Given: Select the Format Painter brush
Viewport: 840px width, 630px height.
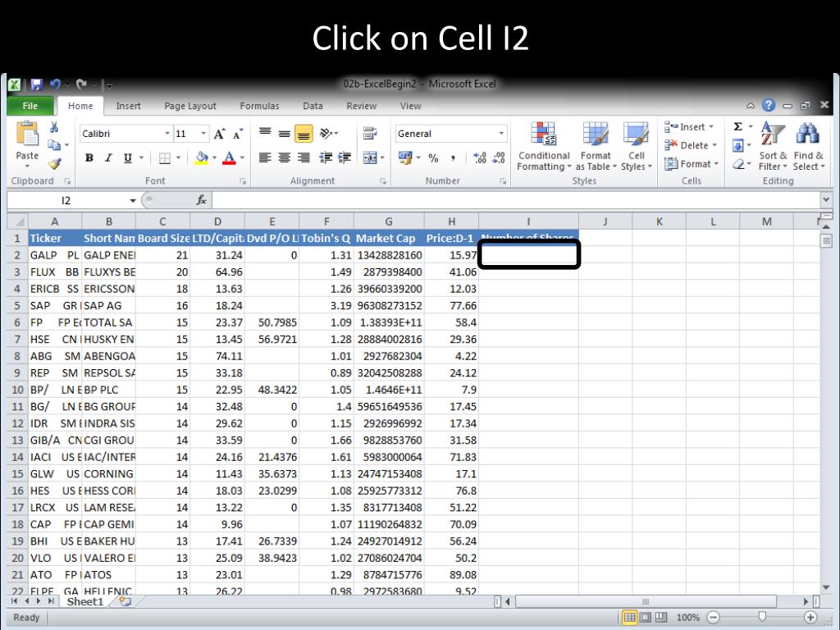Looking at the screenshot, I should 54,163.
